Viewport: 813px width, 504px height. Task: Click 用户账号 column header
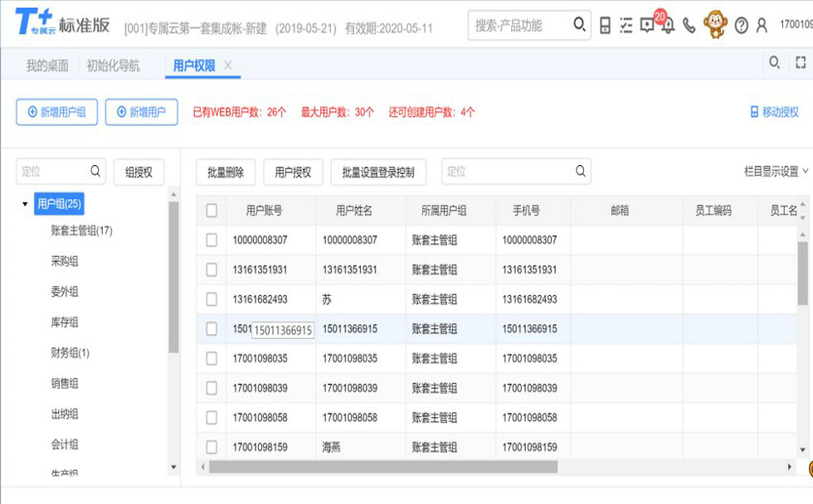coord(271,211)
